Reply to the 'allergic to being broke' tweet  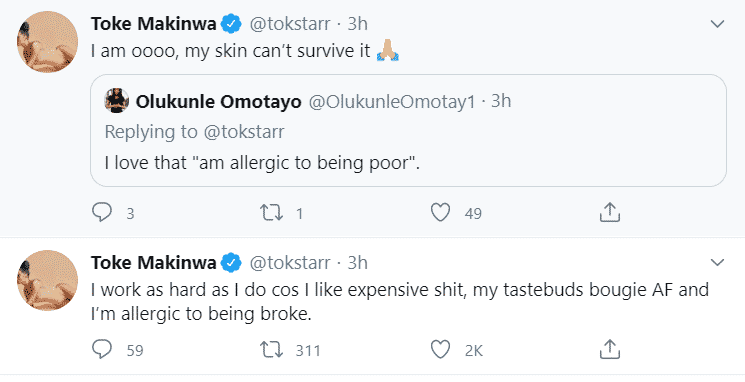point(102,350)
